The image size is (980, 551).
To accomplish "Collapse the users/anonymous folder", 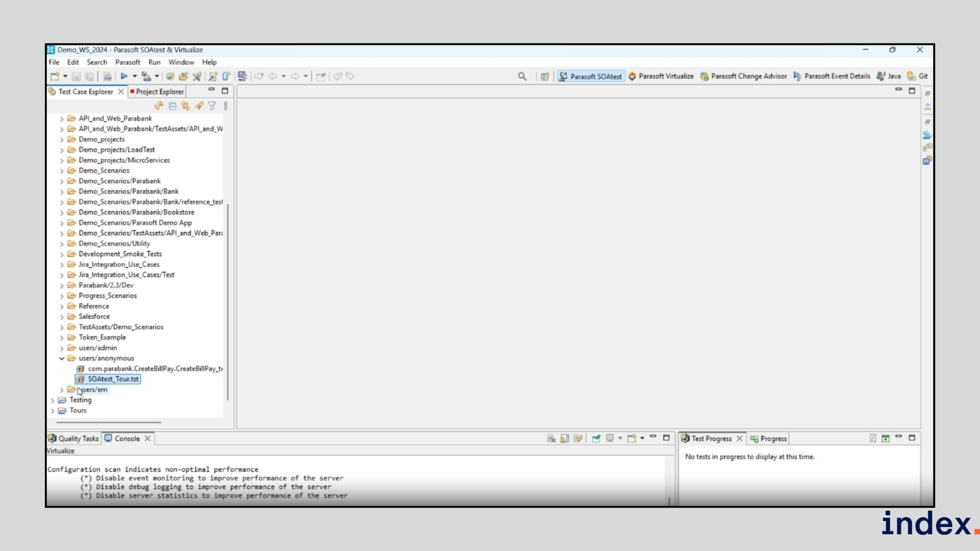I will click(62, 359).
